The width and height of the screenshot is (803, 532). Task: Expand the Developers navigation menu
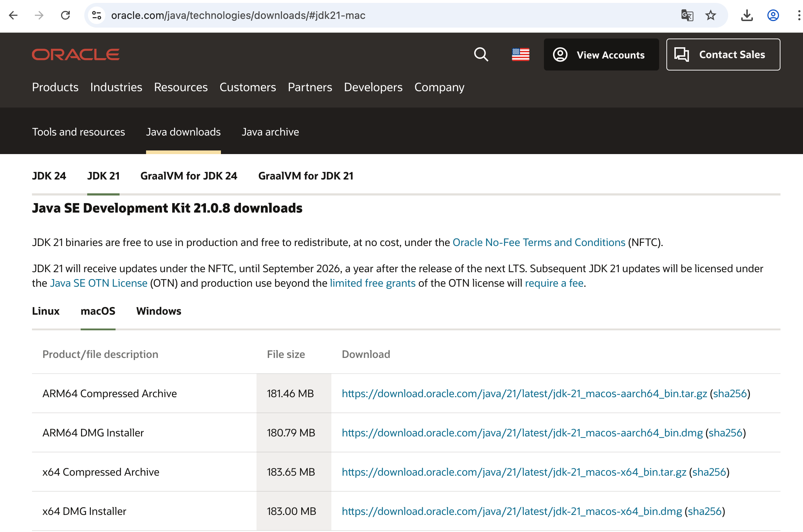pos(373,87)
